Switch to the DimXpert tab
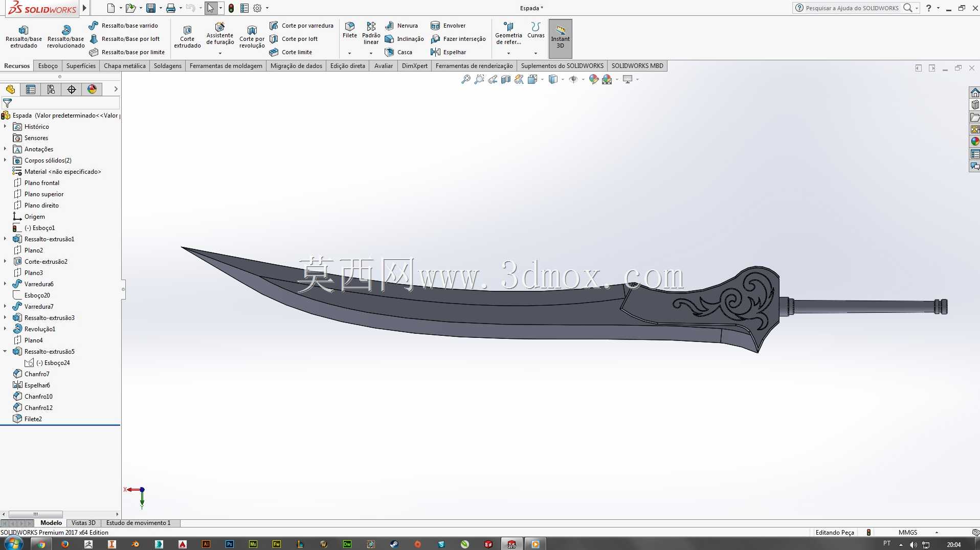This screenshot has height=550, width=980. tap(415, 66)
